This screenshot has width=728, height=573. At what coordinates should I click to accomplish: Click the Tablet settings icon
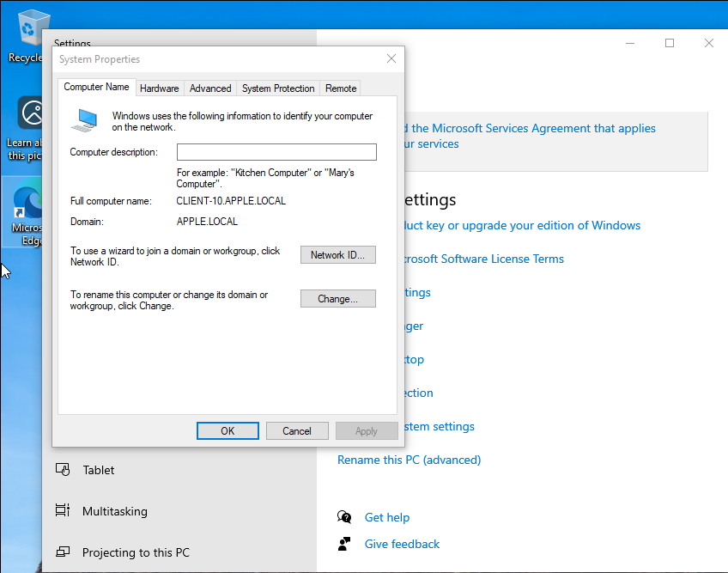pos(63,469)
